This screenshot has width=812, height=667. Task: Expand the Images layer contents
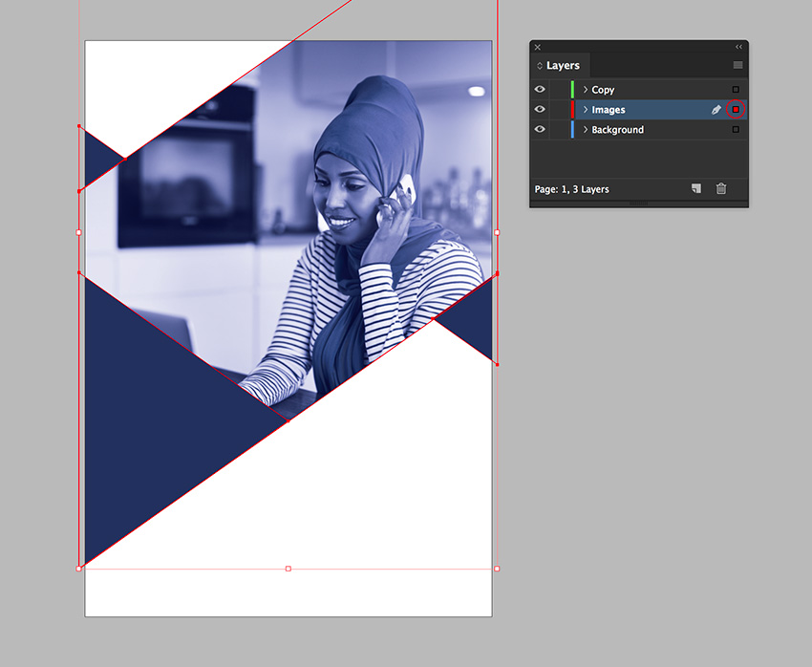click(586, 109)
